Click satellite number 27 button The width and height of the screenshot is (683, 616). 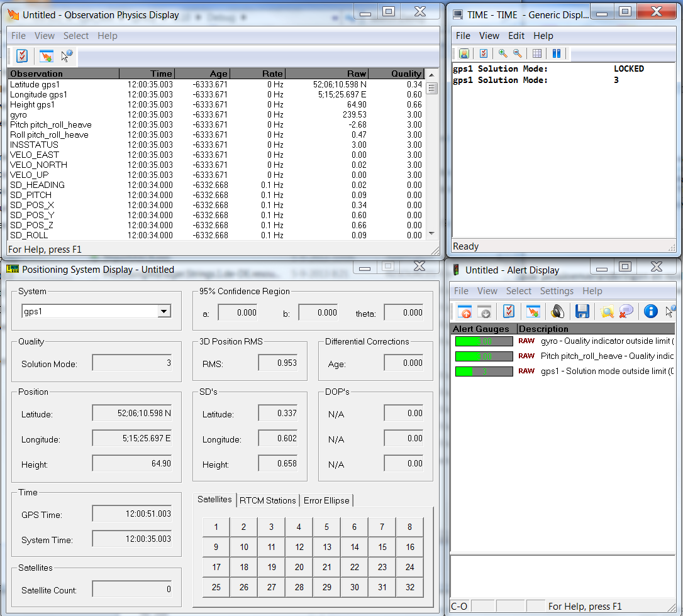pyautogui.click(x=272, y=588)
